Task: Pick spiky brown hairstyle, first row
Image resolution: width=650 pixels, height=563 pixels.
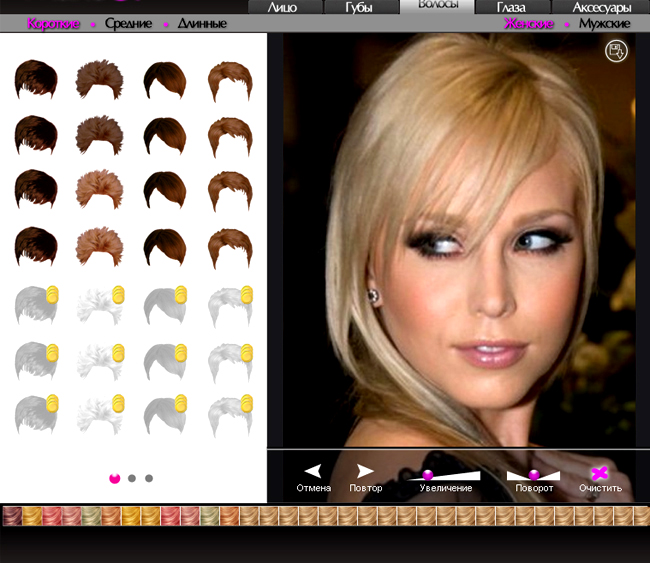Action: [x=99, y=79]
